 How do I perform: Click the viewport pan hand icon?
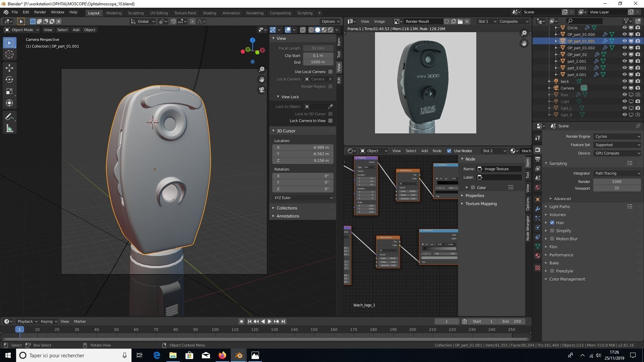[262, 79]
